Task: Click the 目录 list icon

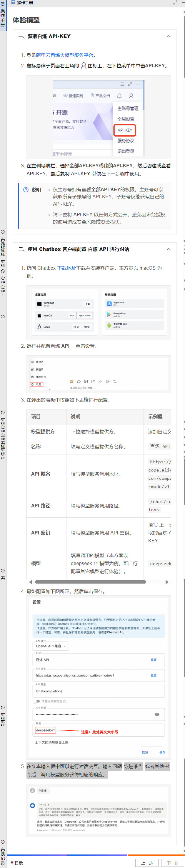Action: (x=12, y=863)
